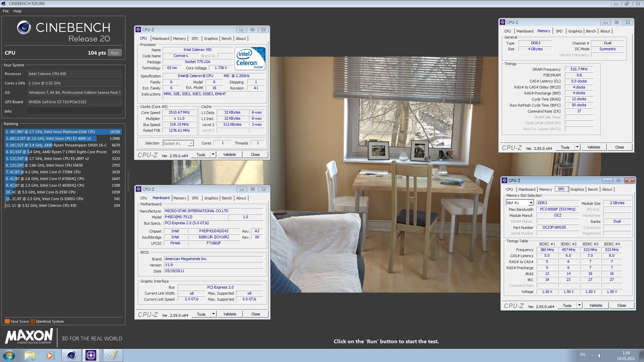Click the empty Info input field
The width and height of the screenshot is (644, 362).
click(74, 111)
